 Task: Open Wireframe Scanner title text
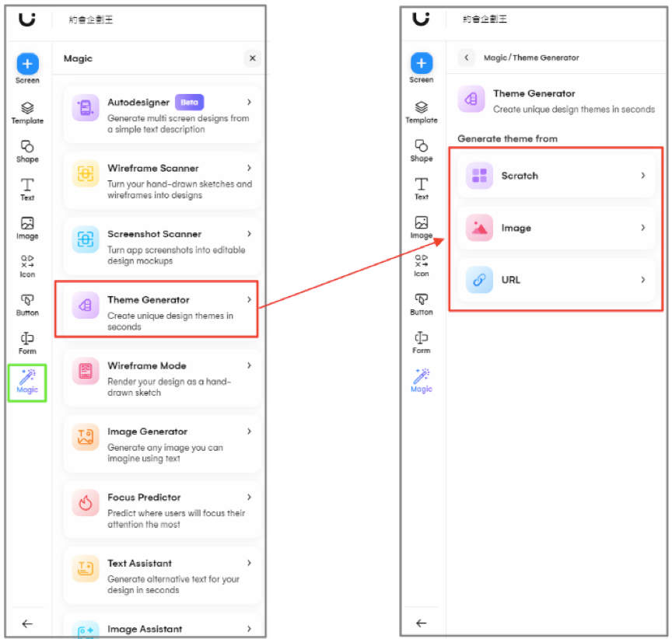(x=153, y=169)
